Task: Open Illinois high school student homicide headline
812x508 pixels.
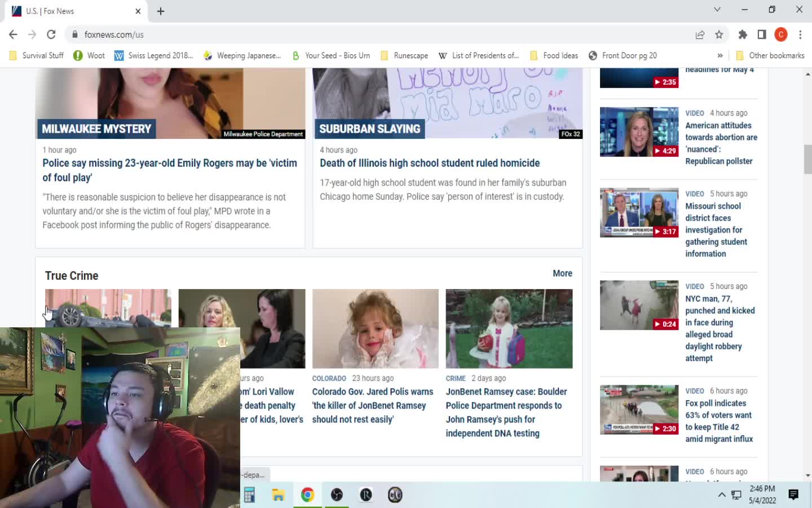Action: pyautogui.click(x=430, y=163)
